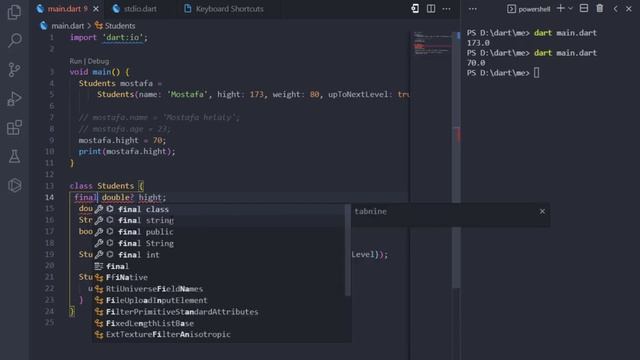The width and height of the screenshot is (640, 360).
Task: Kill terminal with trash icon
Action: tap(600, 9)
